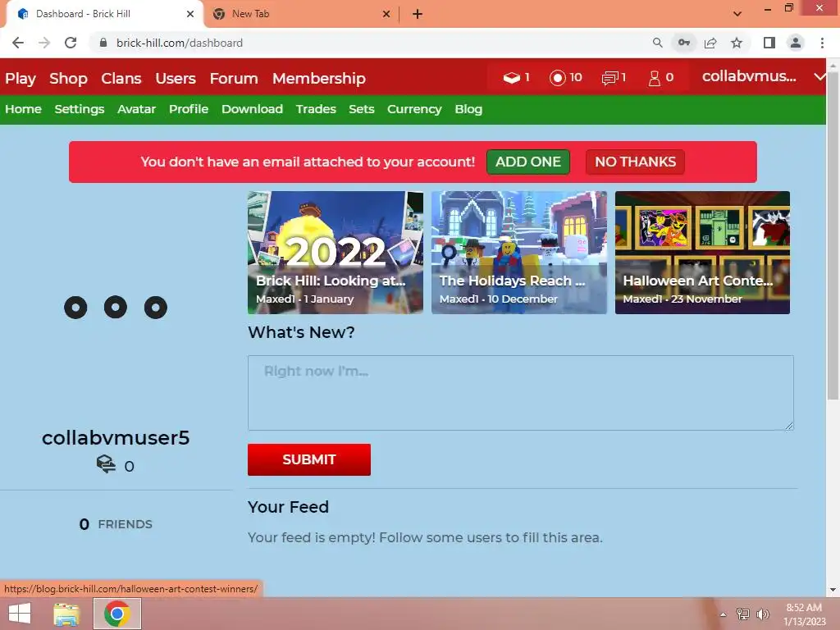Open the Membership menu item
The image size is (840, 630).
(319, 78)
